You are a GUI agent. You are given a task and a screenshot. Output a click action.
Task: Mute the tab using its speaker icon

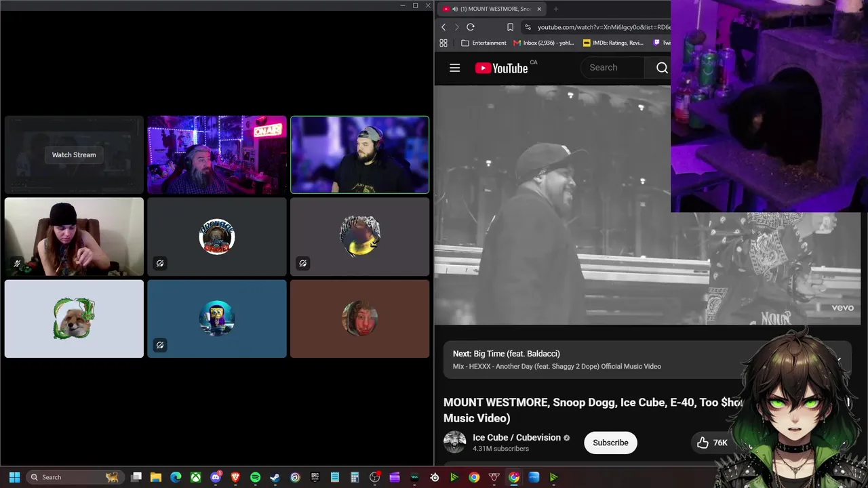[454, 9]
